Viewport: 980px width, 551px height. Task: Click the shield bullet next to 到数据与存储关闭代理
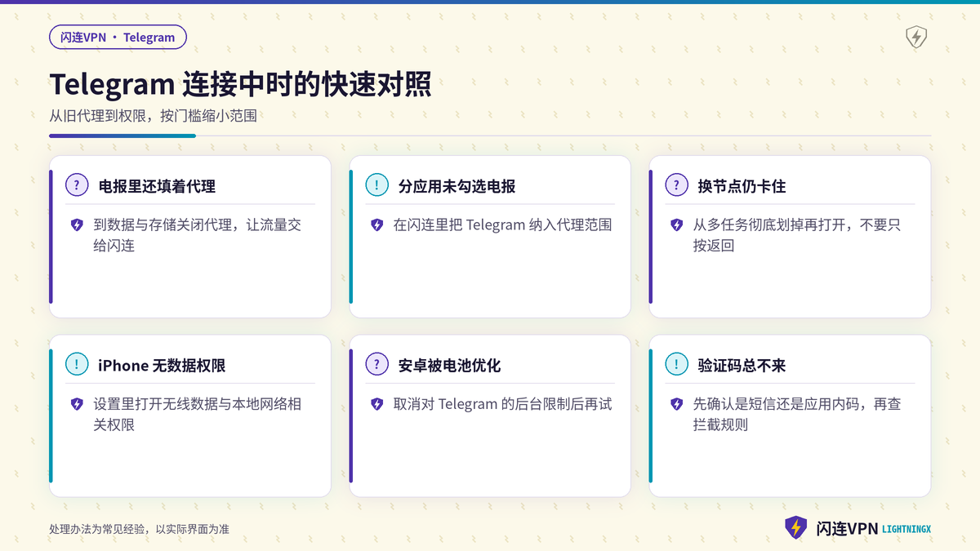[x=77, y=225]
